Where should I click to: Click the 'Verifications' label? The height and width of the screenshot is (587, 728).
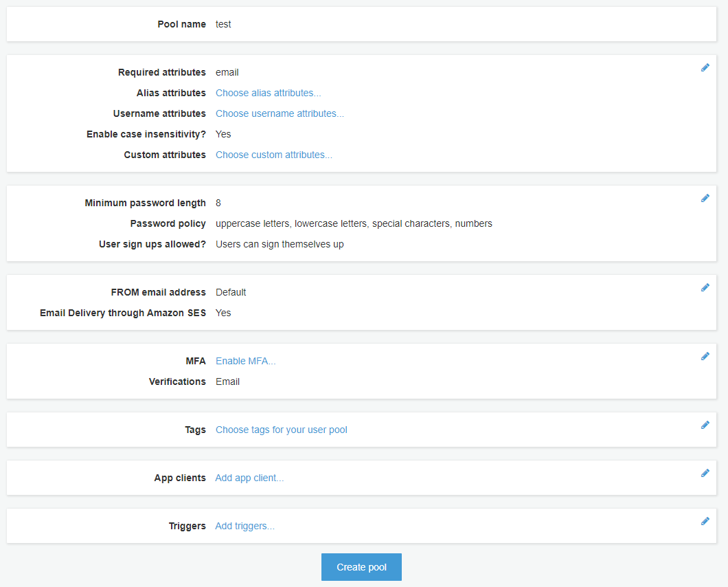(177, 381)
